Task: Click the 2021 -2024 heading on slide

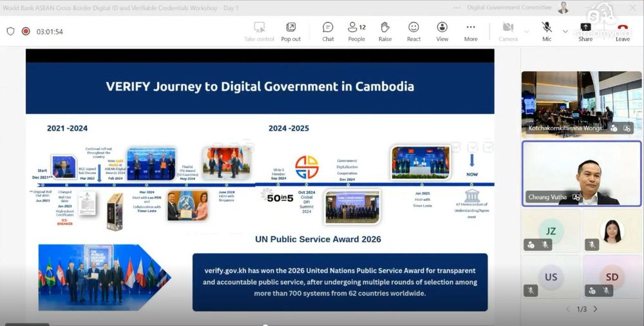Action: pyautogui.click(x=67, y=128)
